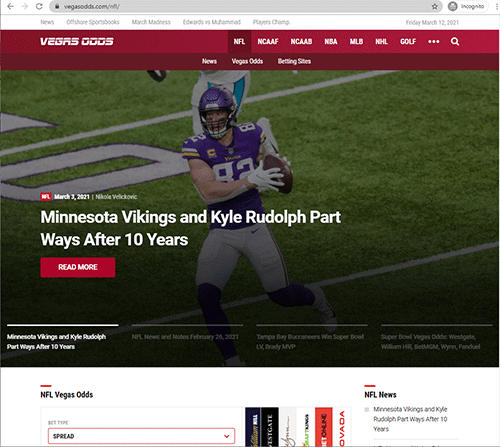This screenshot has height=447, width=500.
Task: Open the GOLF navigation item
Action: [x=408, y=41]
